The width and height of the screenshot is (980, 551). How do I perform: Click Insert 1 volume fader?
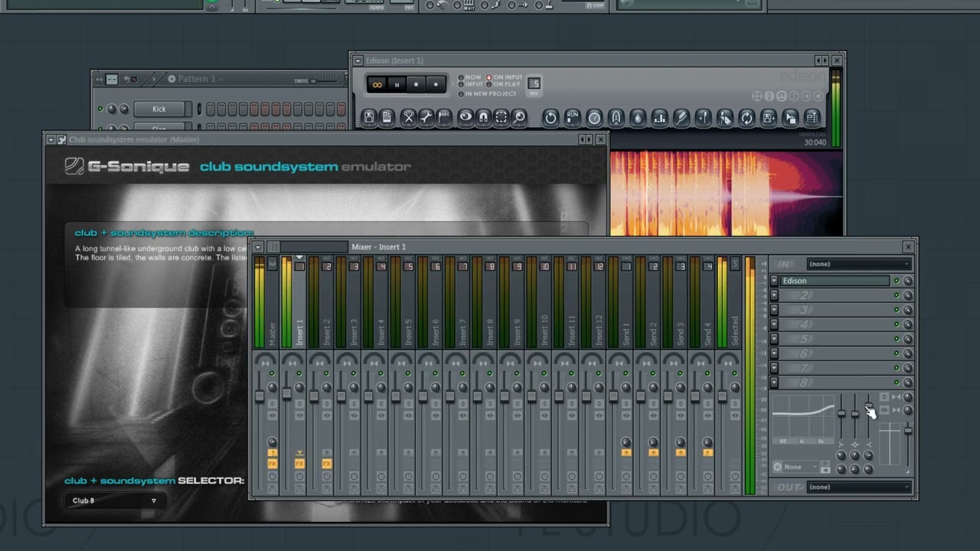point(287,393)
